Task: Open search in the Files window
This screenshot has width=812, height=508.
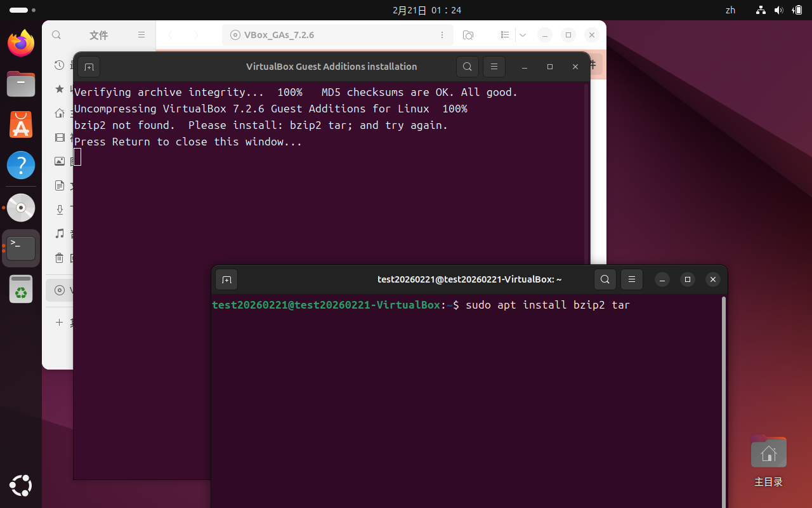Action: point(56,35)
